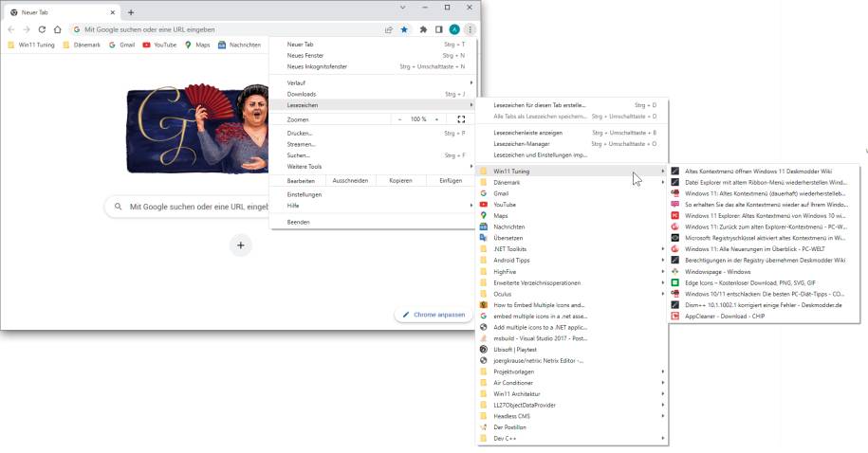Select Neues Inkognitofenster menu entry
Screen dimensions: 868x453
(x=375, y=66)
